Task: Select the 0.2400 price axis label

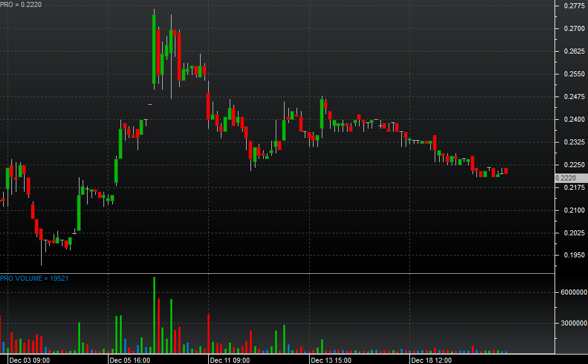Action: 572,119
